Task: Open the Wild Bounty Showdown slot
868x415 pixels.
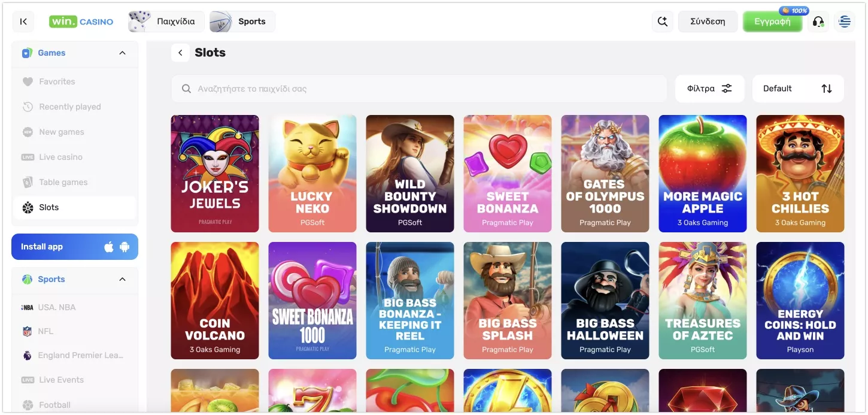Action: tap(410, 174)
